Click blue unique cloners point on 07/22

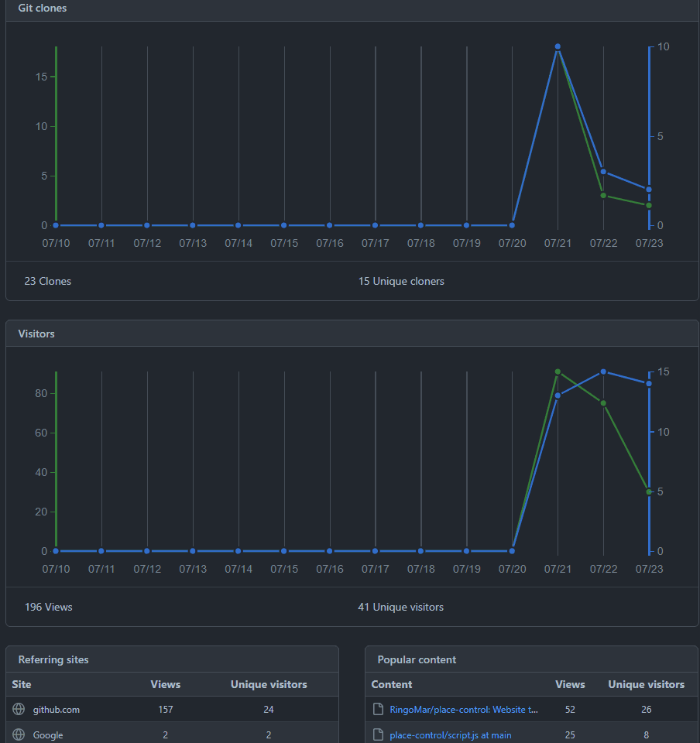603,171
